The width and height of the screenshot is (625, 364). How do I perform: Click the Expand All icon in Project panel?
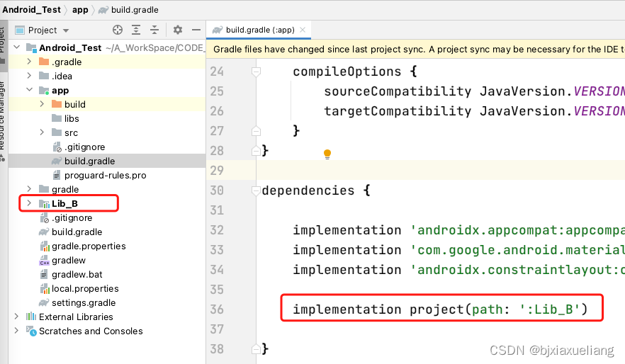tap(136, 30)
